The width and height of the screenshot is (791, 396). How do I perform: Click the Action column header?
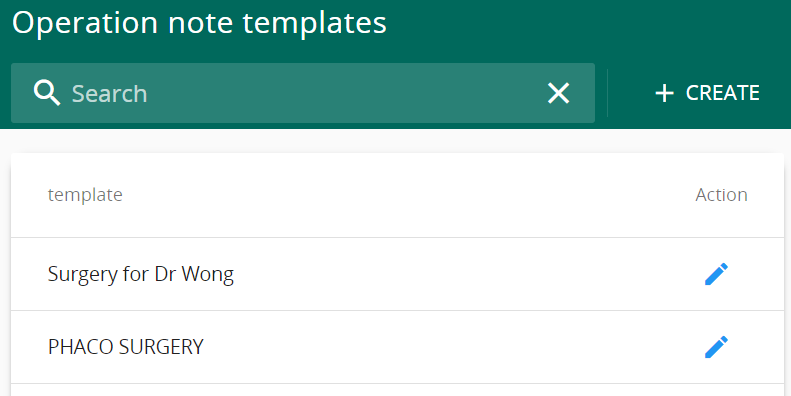coord(721,195)
